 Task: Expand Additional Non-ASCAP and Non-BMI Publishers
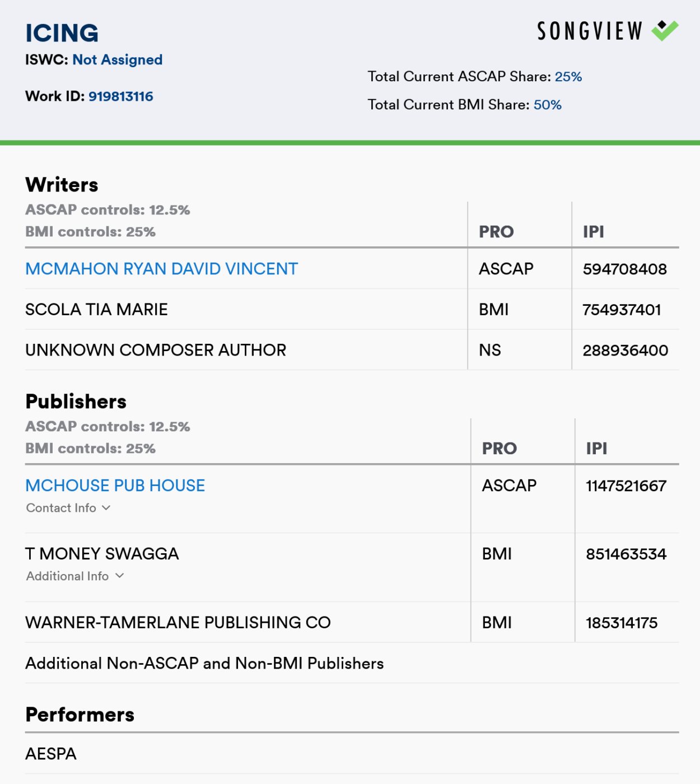pos(204,663)
